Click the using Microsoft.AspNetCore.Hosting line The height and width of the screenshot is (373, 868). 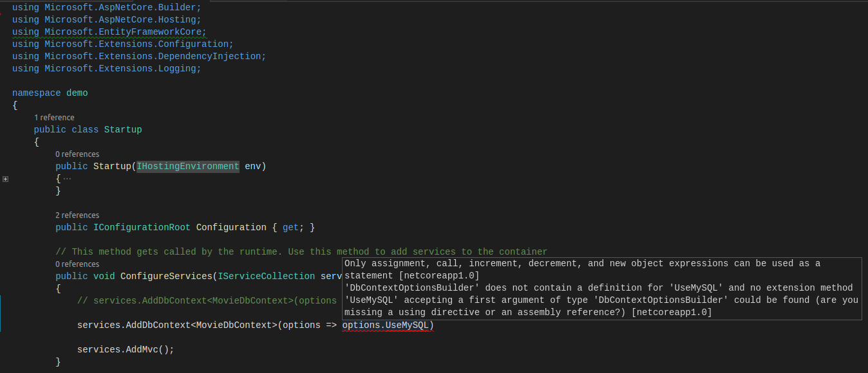click(x=107, y=19)
